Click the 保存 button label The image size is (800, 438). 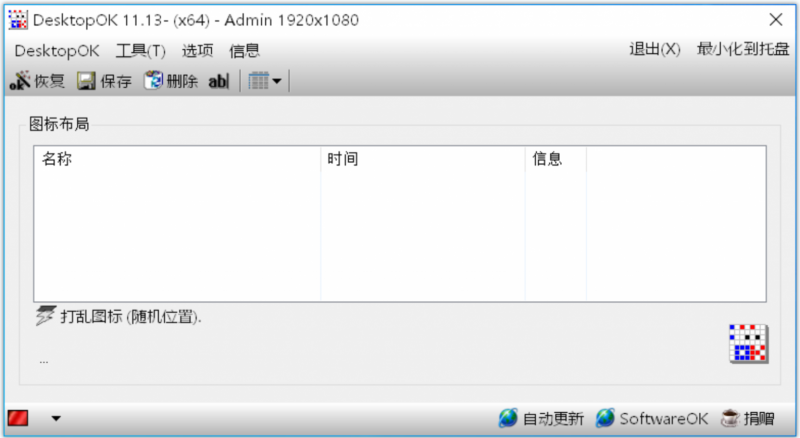116,81
